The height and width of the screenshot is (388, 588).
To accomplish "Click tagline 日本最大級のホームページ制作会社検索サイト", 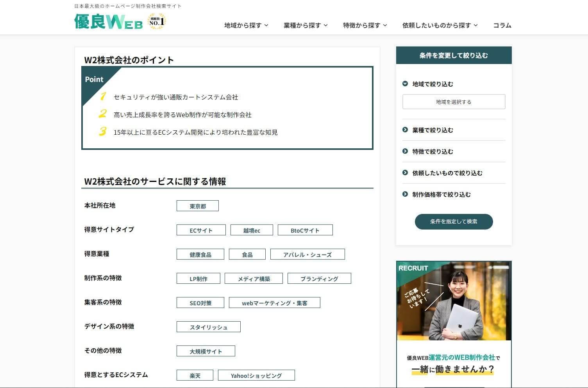I will [128, 6].
